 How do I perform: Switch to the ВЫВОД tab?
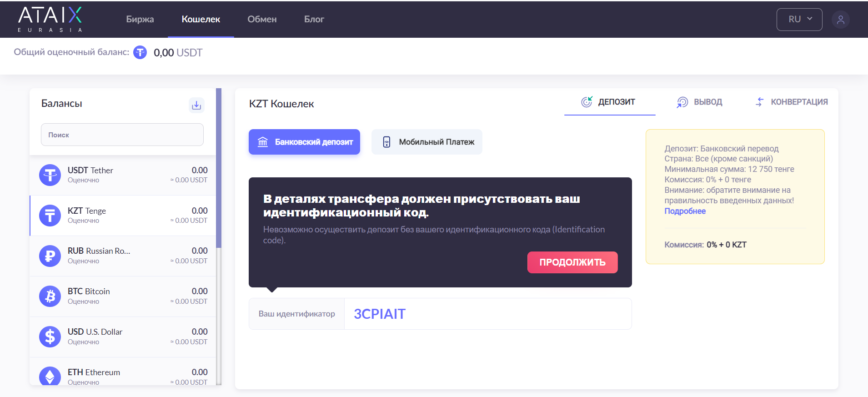point(699,102)
